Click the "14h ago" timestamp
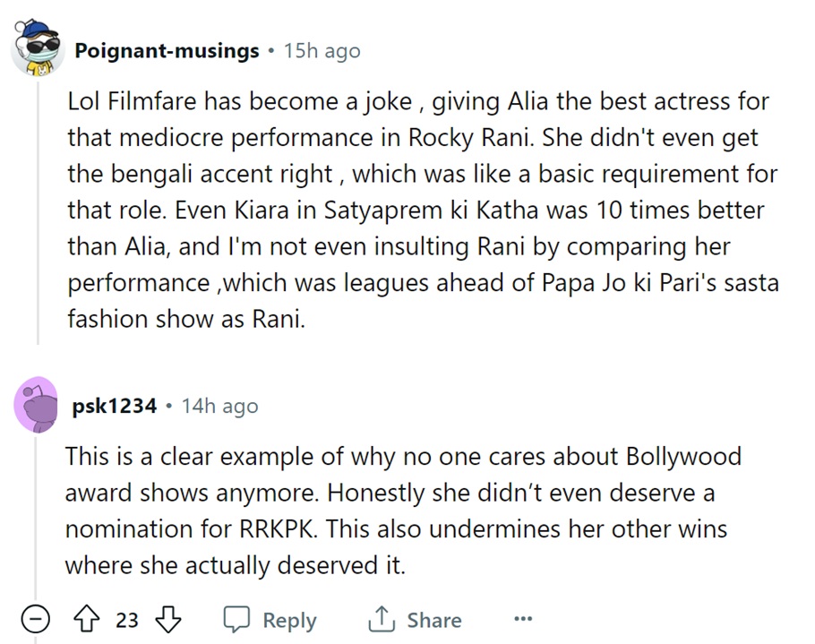Image resolution: width=815 pixels, height=644 pixels. click(x=219, y=407)
